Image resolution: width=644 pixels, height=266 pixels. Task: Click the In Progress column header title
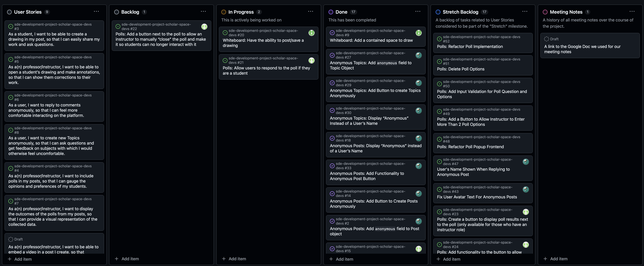(x=241, y=12)
